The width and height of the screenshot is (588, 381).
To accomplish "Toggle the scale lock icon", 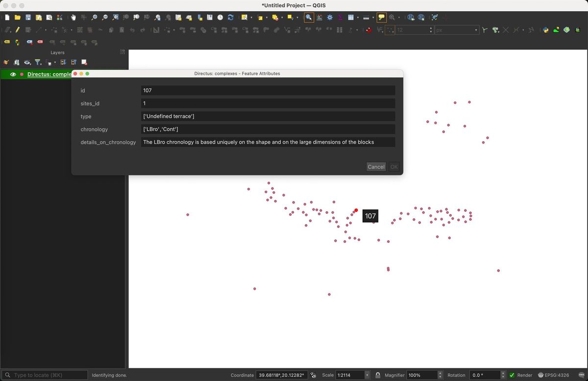I will point(378,375).
